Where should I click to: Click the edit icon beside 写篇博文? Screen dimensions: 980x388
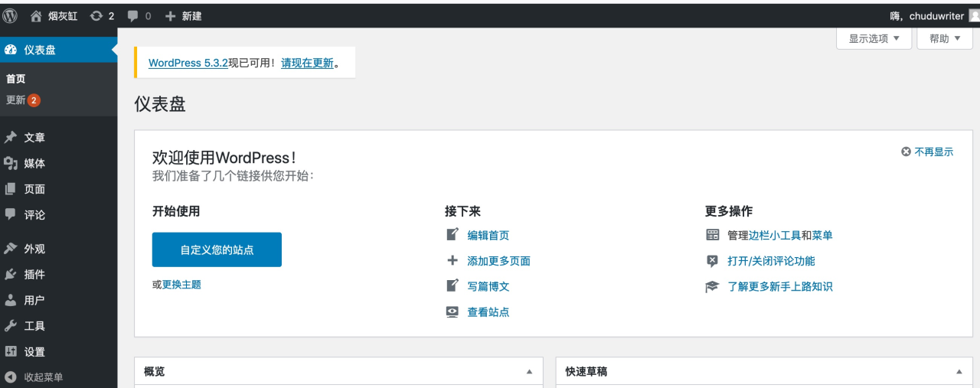click(x=452, y=286)
